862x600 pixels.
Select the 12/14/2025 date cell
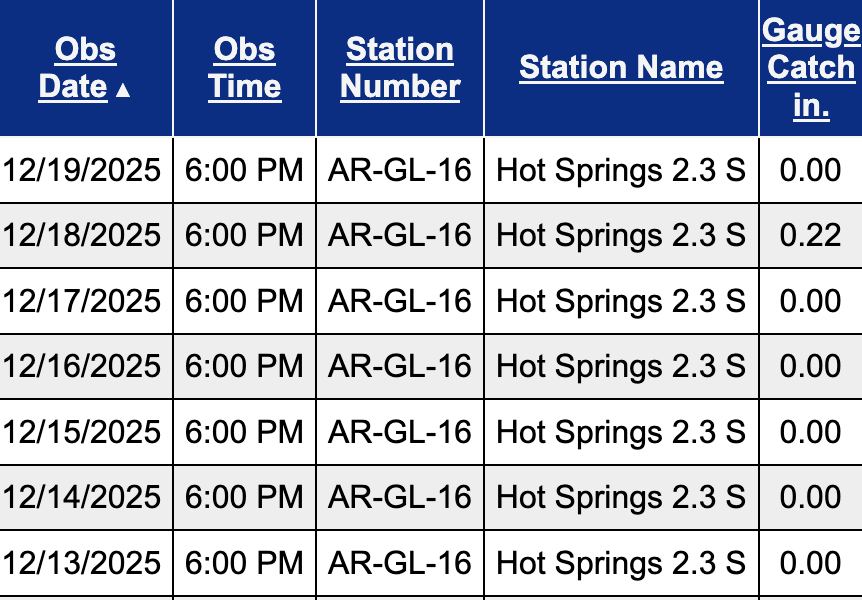coord(81,497)
